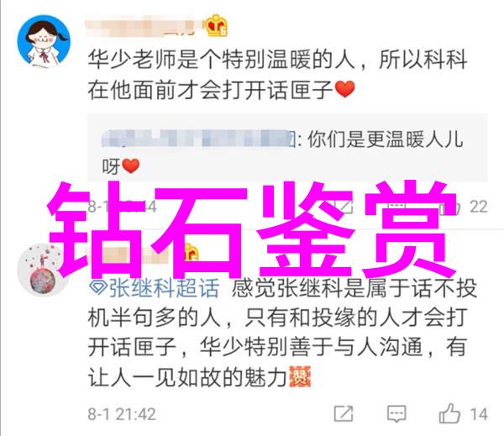
Task: Tap the 8-1 21:42 timestamp
Action: pos(122,414)
